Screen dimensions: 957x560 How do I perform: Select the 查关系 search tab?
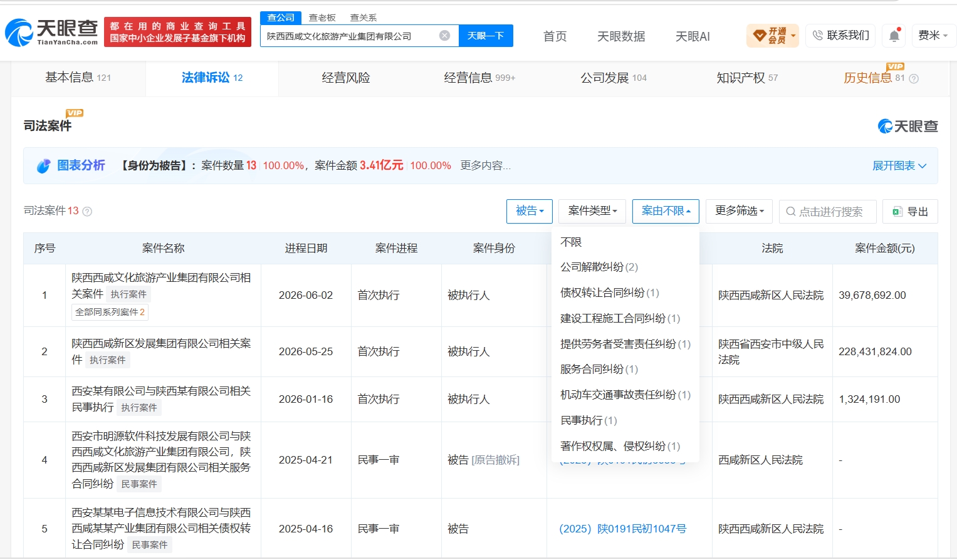pos(363,18)
